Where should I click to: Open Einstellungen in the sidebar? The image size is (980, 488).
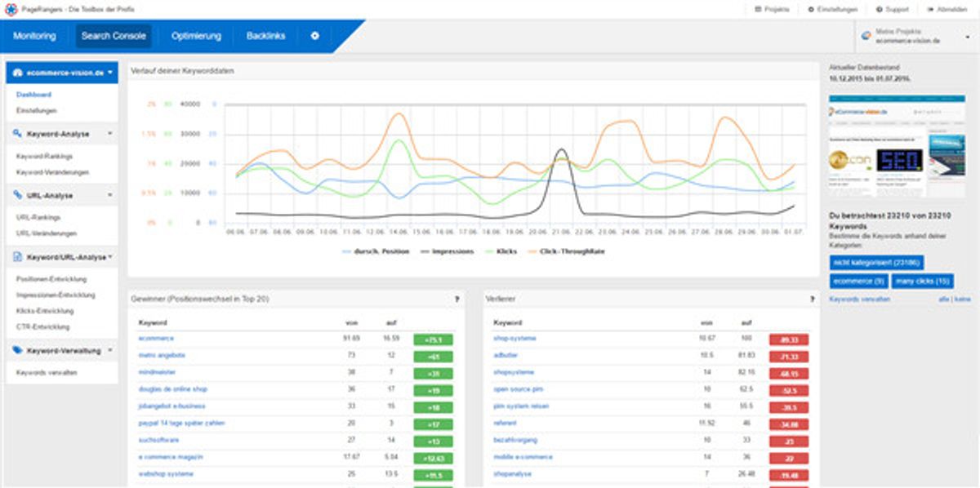[36, 110]
